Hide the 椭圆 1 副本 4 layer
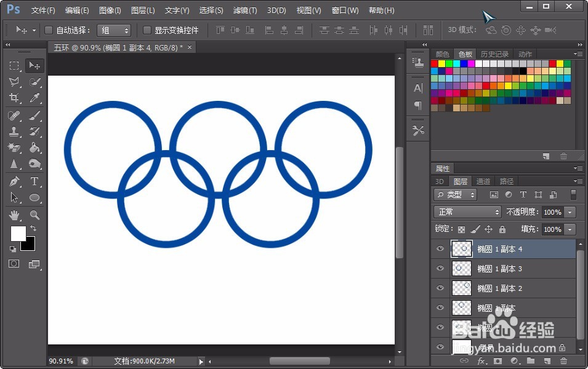This screenshot has height=369, width=588. coord(440,248)
